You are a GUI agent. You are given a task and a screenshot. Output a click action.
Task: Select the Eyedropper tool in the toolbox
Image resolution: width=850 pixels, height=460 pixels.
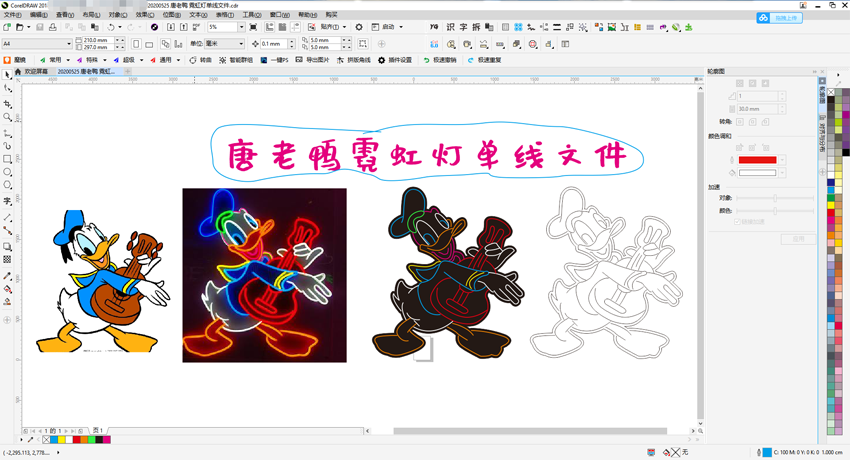tap(7, 276)
